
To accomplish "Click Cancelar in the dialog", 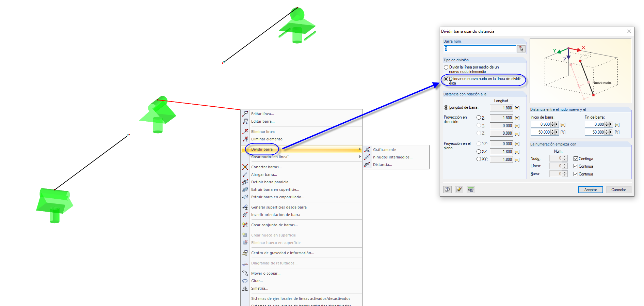I will click(x=618, y=190).
